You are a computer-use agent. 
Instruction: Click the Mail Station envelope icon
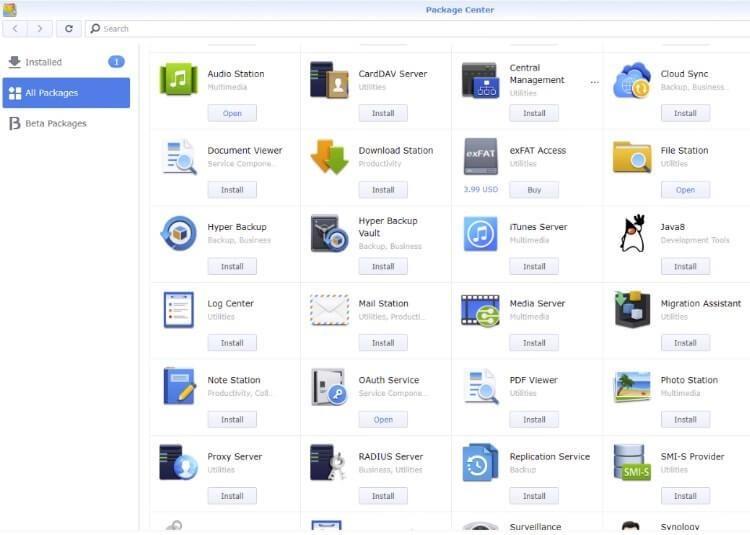tap(329, 310)
